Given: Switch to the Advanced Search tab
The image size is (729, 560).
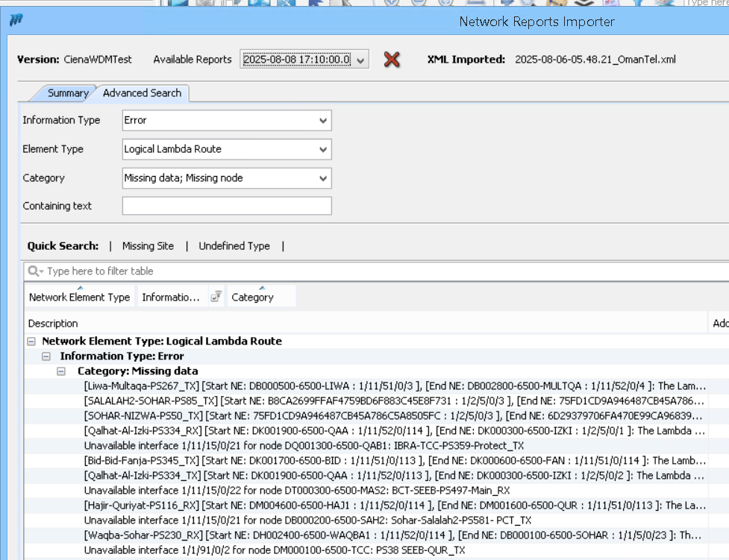Looking at the screenshot, I should [x=142, y=93].
